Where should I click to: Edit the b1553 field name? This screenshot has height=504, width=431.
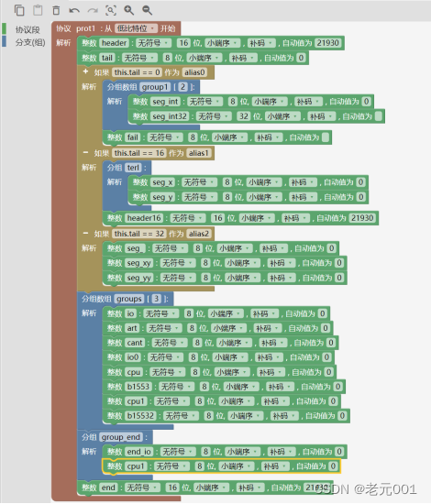pyautogui.click(x=138, y=387)
